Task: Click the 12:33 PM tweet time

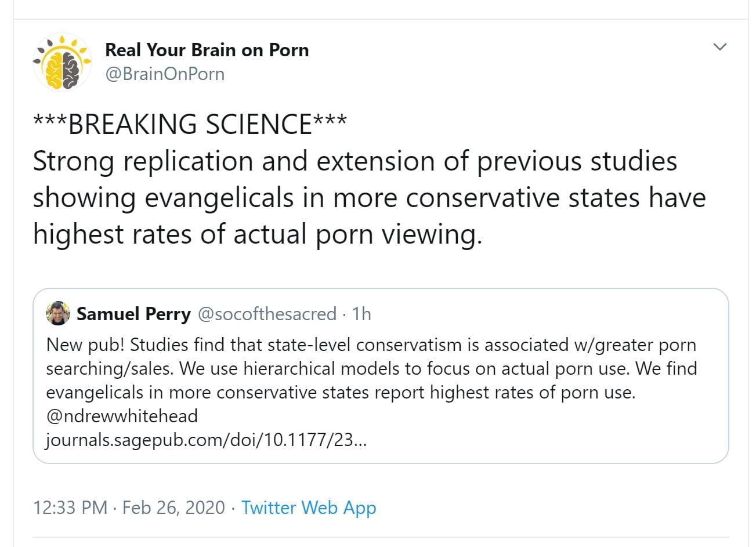Action: (x=70, y=508)
